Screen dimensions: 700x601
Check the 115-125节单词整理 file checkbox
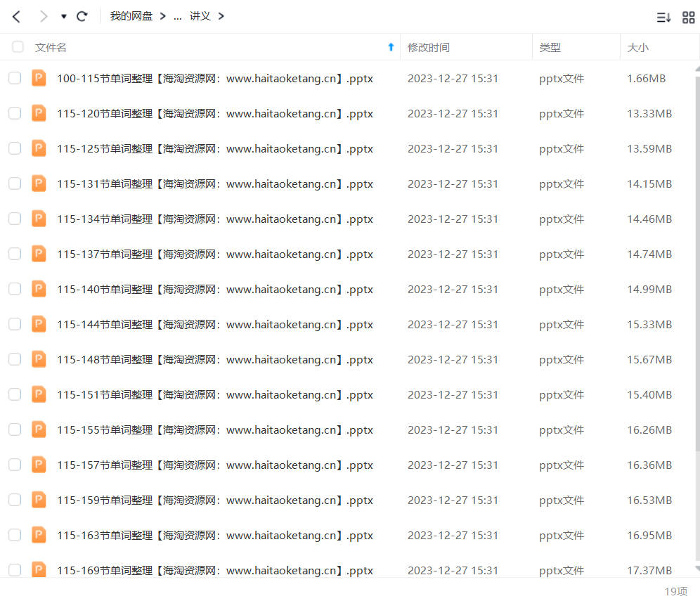15,148
